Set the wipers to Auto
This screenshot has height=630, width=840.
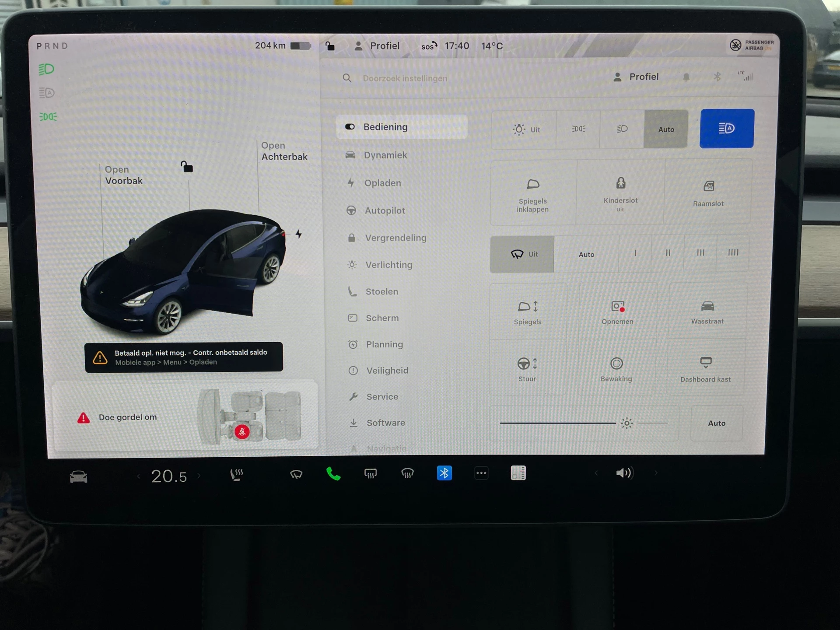click(x=586, y=254)
